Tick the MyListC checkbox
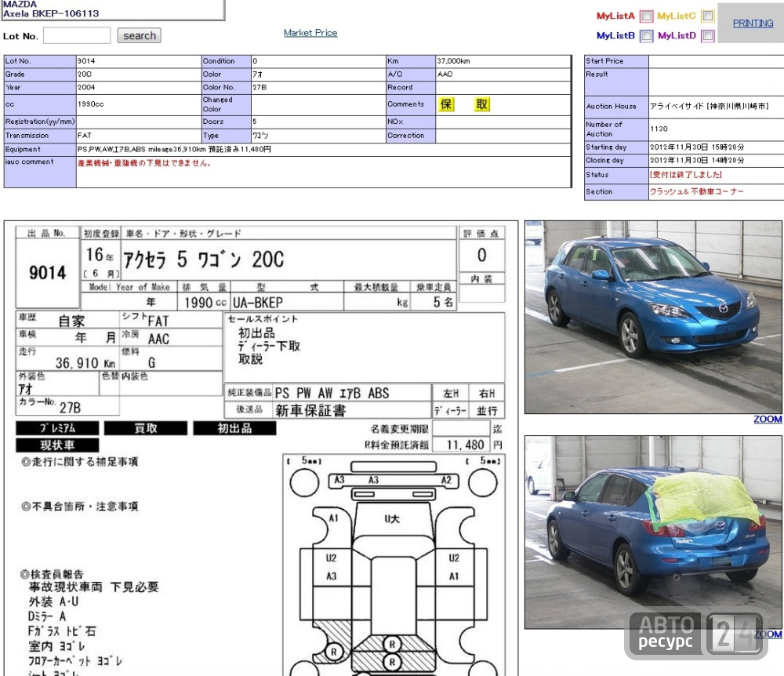 pyautogui.click(x=707, y=16)
